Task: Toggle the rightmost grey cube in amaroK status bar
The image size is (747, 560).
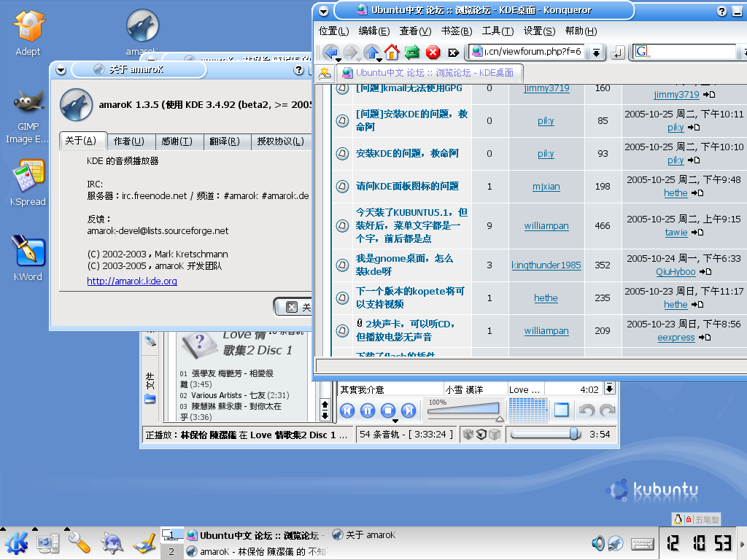Action: click(495, 435)
